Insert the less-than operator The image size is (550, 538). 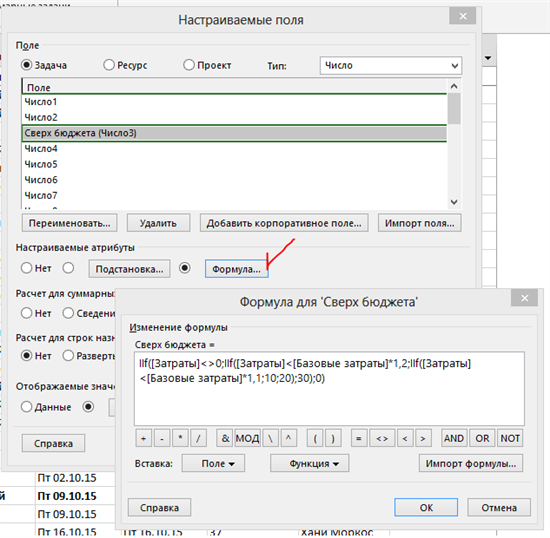coord(405,438)
